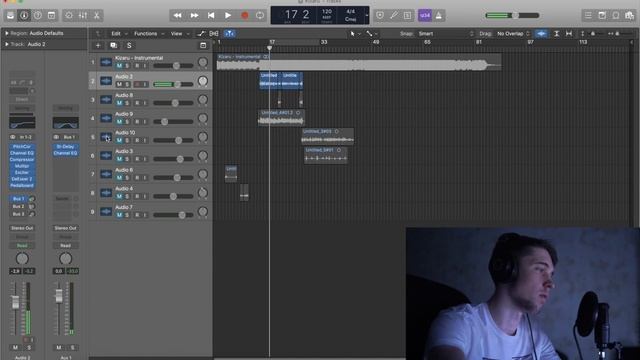Screen dimensions: 640x360
Task: Click the Tuner icon
Action: pos(394,16)
